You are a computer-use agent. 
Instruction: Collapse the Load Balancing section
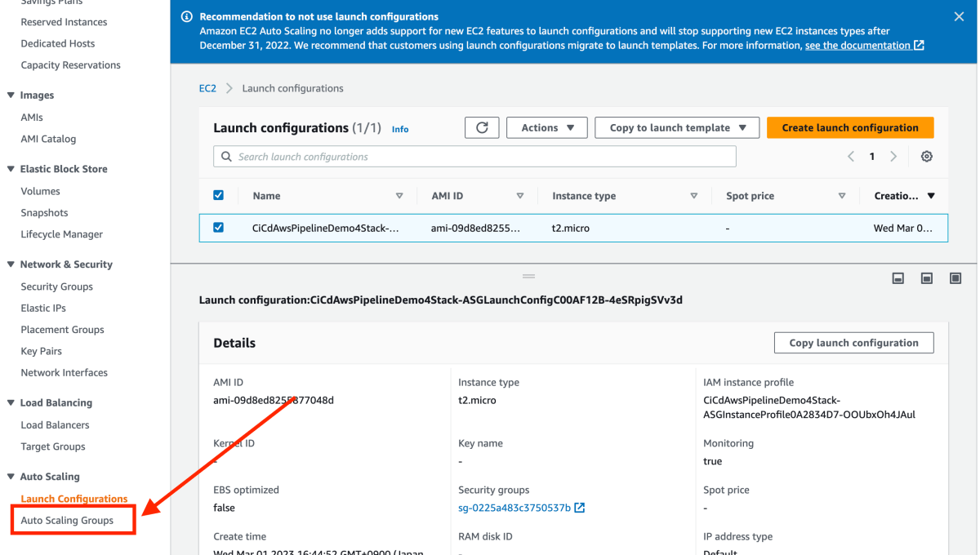(x=11, y=403)
